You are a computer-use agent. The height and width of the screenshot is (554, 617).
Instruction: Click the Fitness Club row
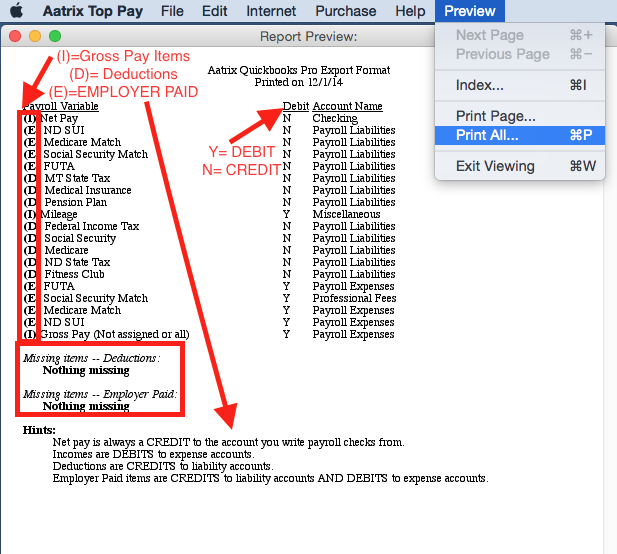point(74,274)
